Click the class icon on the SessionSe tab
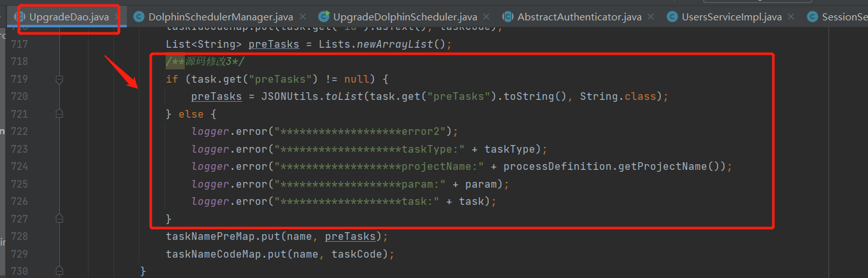The image size is (868, 278). [812, 17]
